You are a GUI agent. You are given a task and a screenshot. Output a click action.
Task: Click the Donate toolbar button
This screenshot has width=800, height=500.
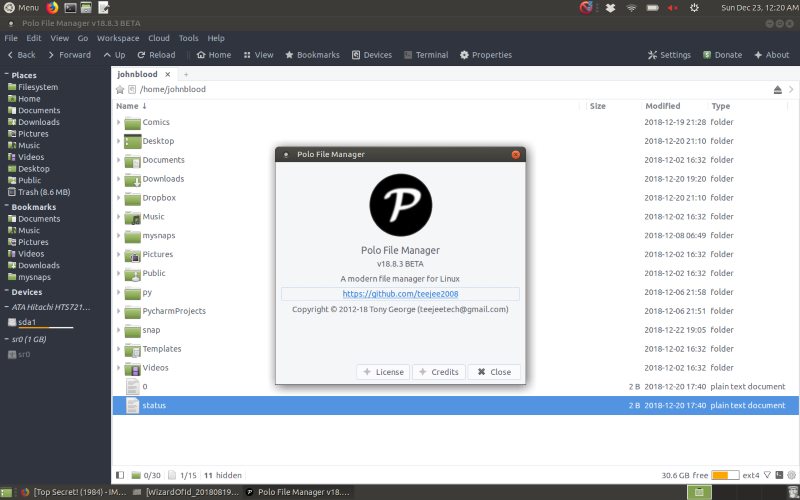722,55
